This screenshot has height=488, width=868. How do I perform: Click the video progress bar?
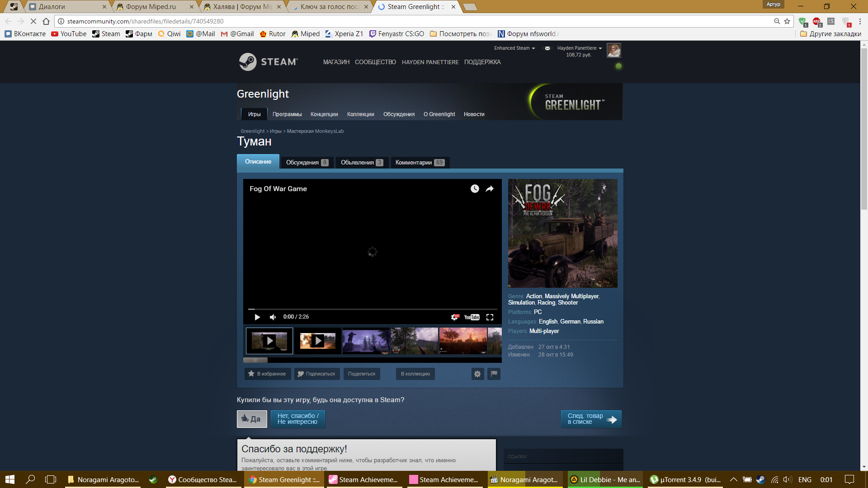373,309
